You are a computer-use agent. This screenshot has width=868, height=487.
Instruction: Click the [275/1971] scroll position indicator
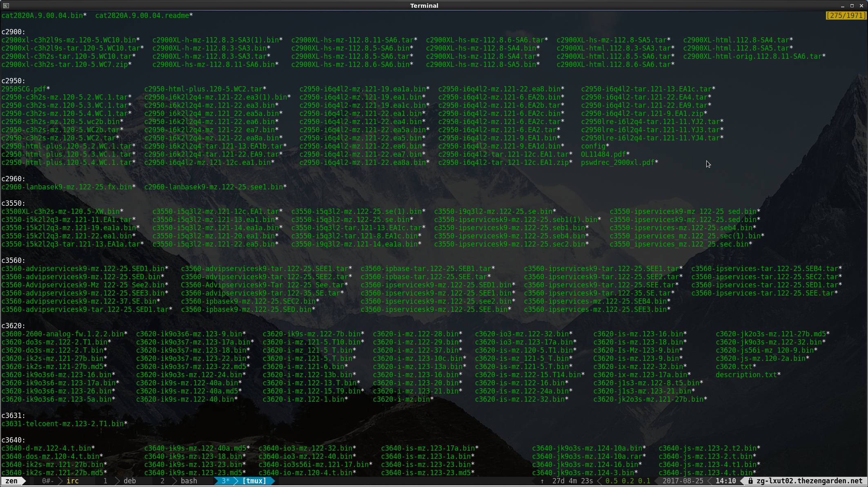tap(846, 16)
